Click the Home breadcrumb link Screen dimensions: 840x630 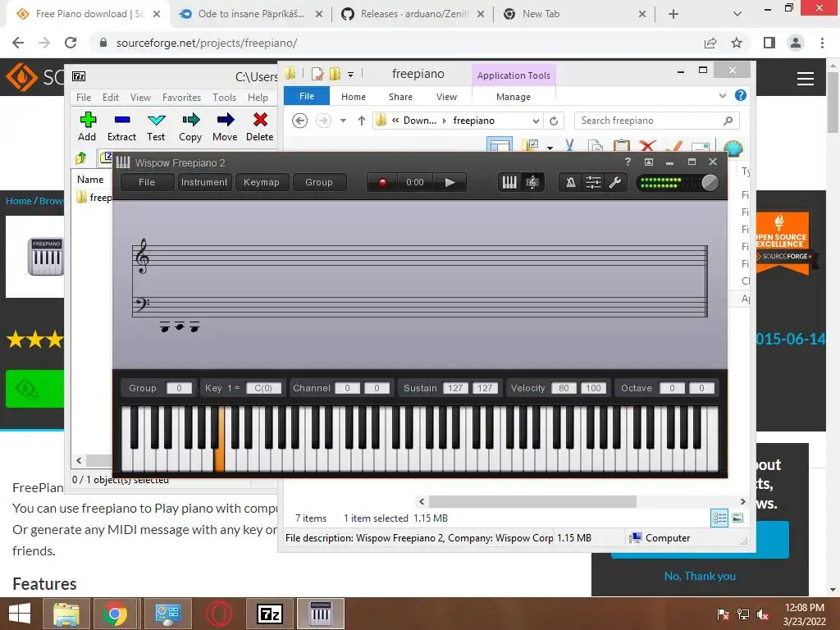click(x=19, y=201)
